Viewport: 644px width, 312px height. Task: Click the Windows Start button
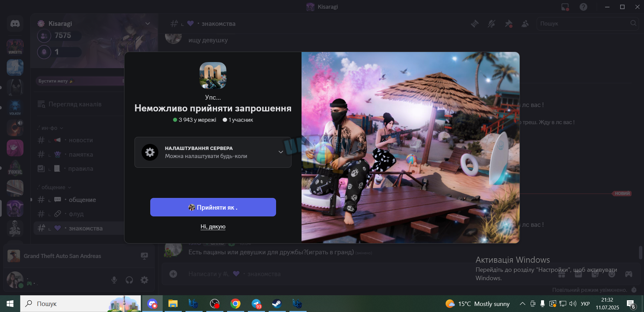(x=10, y=304)
